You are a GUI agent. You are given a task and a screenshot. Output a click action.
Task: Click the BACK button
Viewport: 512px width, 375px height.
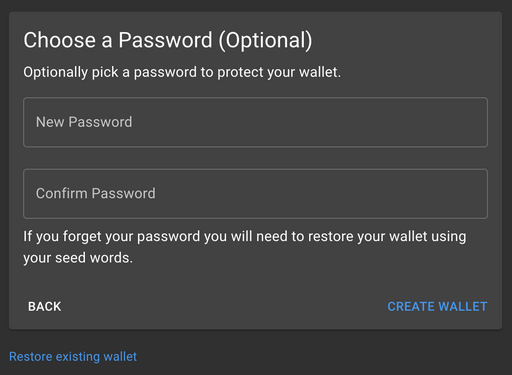(x=45, y=307)
